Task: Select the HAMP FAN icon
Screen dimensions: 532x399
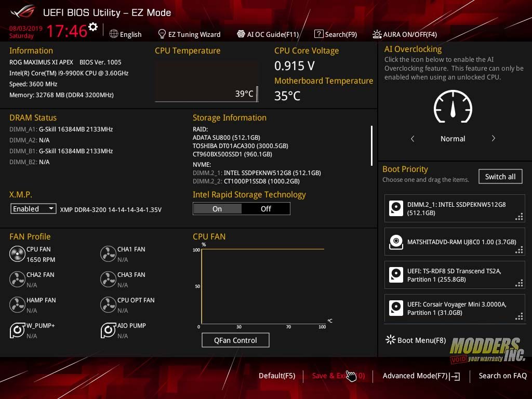Action: (x=17, y=304)
